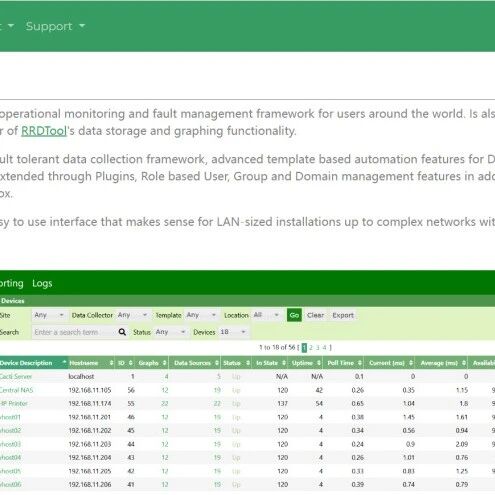
Task: Switch to the Logs tab
Action: [42, 283]
